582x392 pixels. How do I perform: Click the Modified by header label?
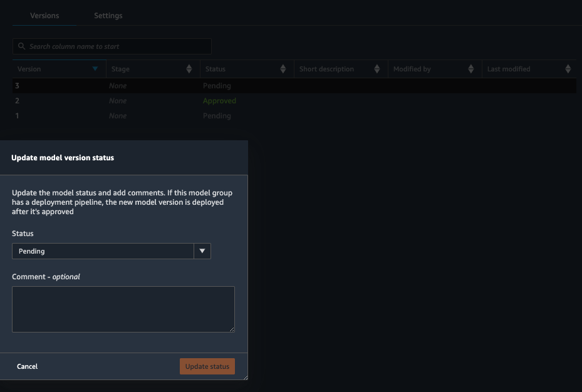412,69
